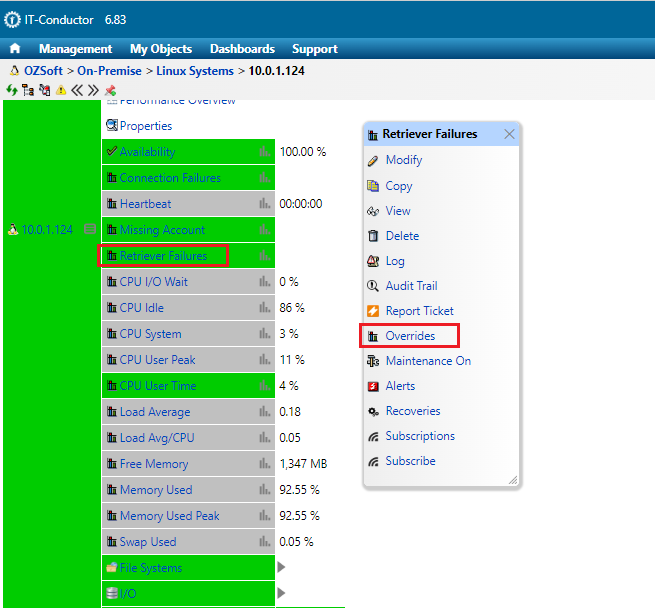
Task: Click the Home icon in navigation bar
Action: (15, 49)
